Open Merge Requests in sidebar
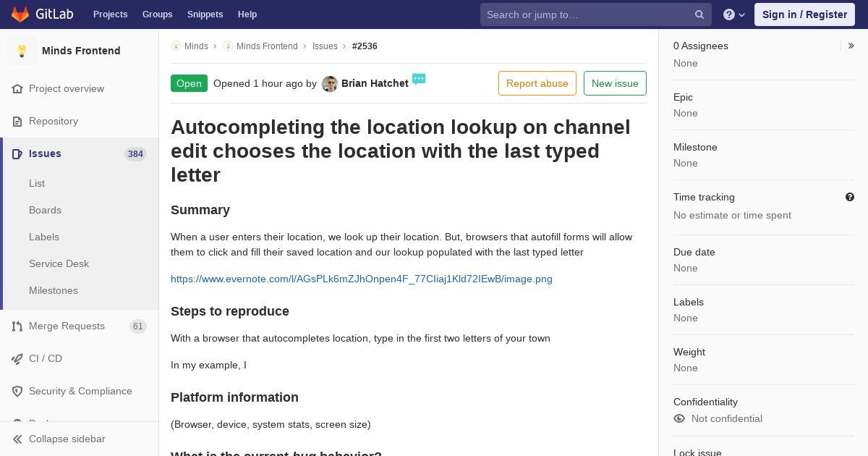Viewport: 868px width, 456px height. [67, 326]
